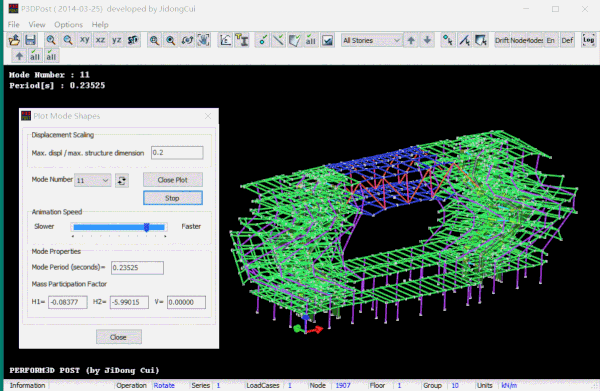Click the up arrow in second toolbar row

[x=19, y=56]
